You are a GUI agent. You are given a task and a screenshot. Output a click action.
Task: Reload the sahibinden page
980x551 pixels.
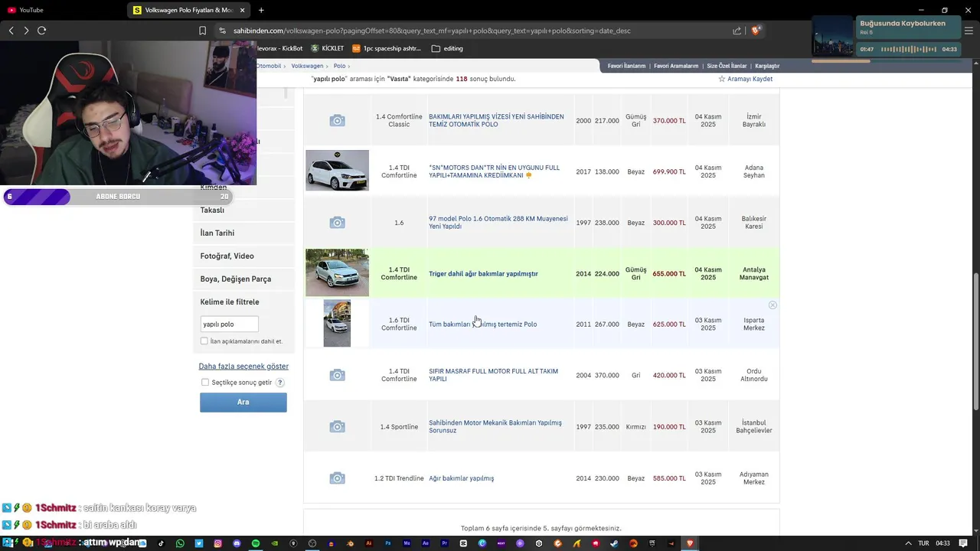coord(41,31)
